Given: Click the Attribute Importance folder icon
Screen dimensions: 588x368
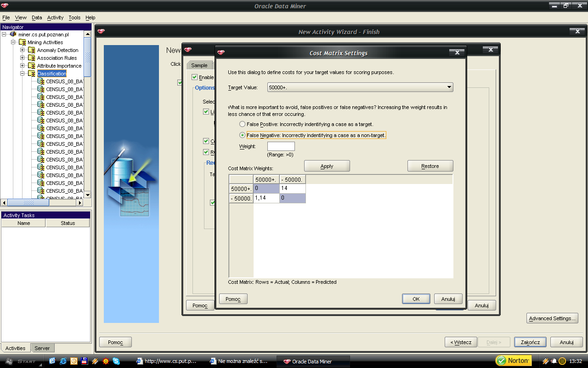Looking at the screenshot, I should point(32,66).
